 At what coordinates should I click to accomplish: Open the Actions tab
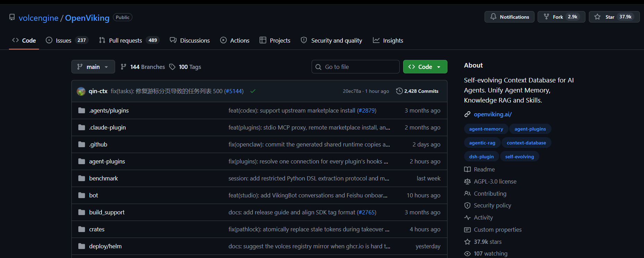[x=235, y=41]
